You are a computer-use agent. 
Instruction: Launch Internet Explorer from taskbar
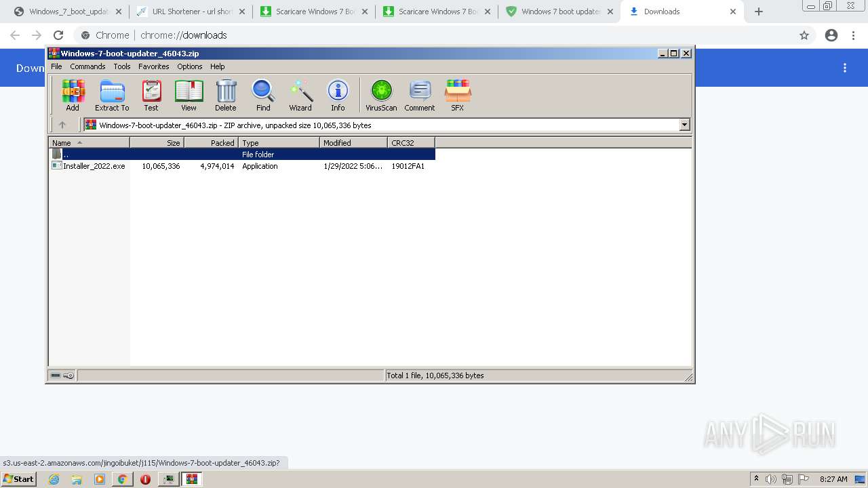[54, 479]
